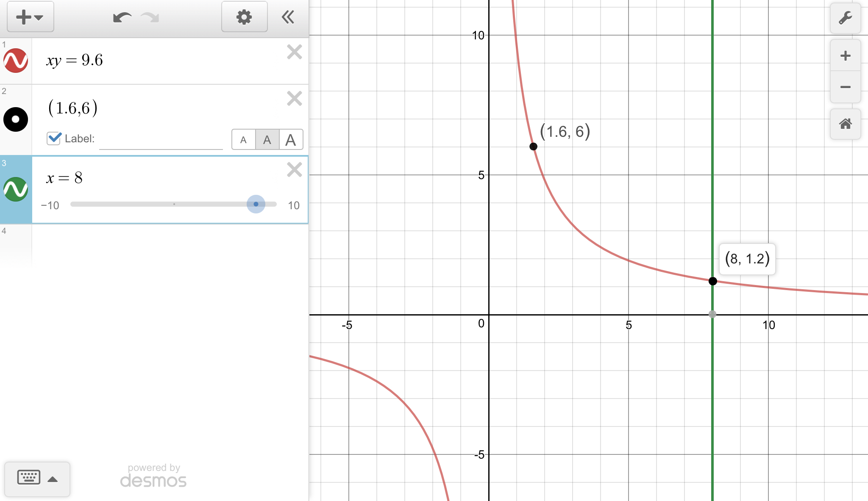Screen dimensions: 868x501
Task: Click the undo arrow
Action: [122, 17]
